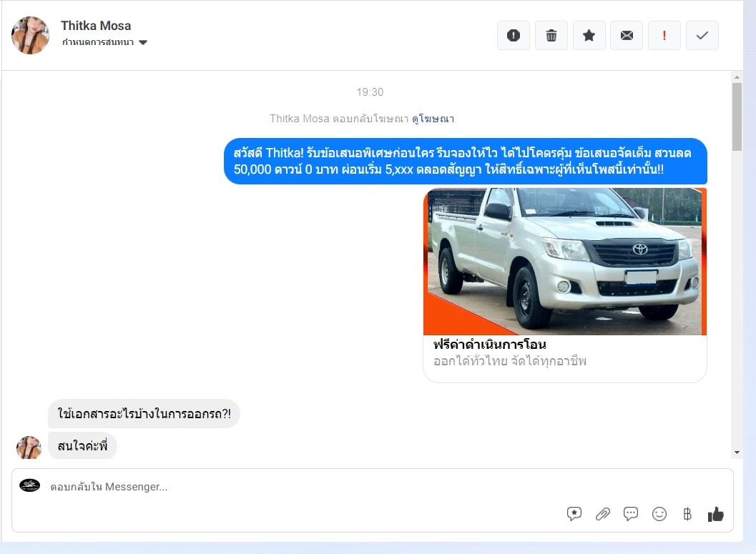The height and width of the screenshot is (554, 756).
Task: Open the Toyota pickup truck ad image
Action: pyautogui.click(x=564, y=262)
